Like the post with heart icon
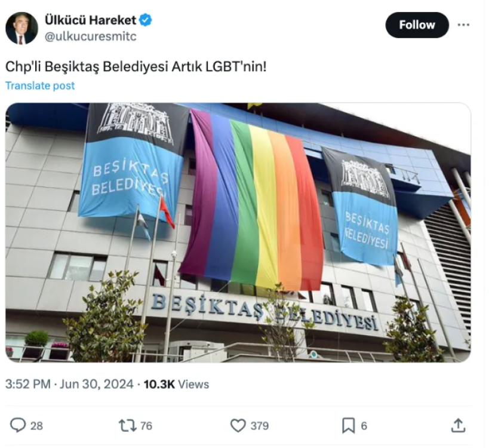The width and height of the screenshot is (489, 448). tap(238, 425)
